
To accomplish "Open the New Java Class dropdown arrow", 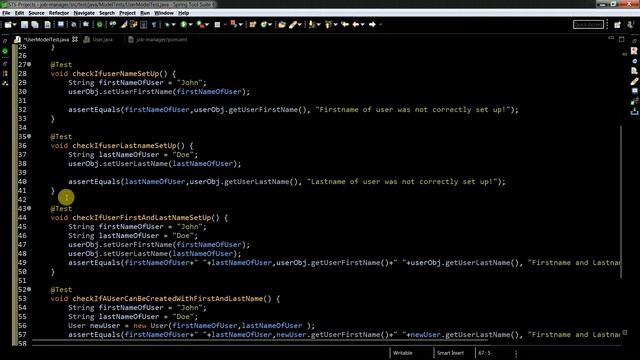I will pyautogui.click(x=270, y=24).
